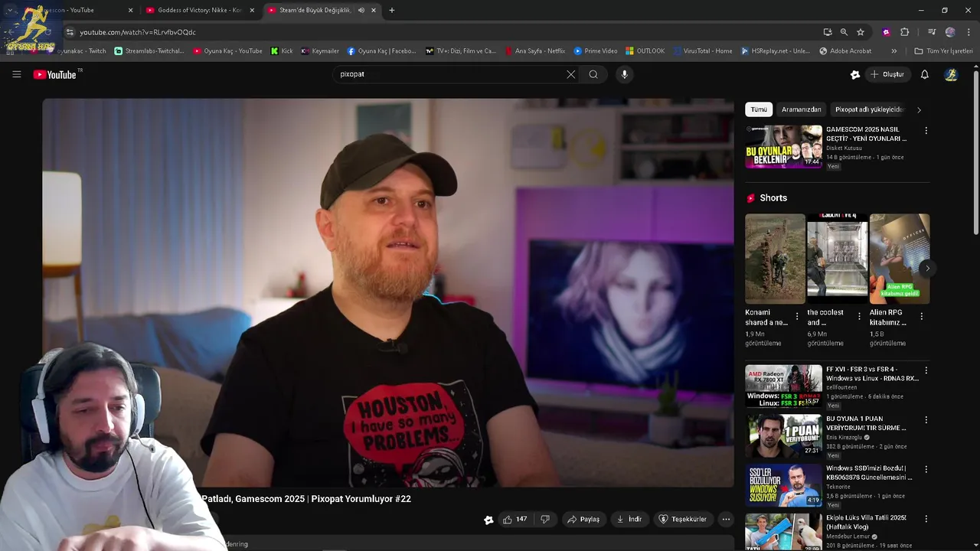Open options for GAMESCOM 2025 NASIL GEÇTİ video

(x=926, y=131)
